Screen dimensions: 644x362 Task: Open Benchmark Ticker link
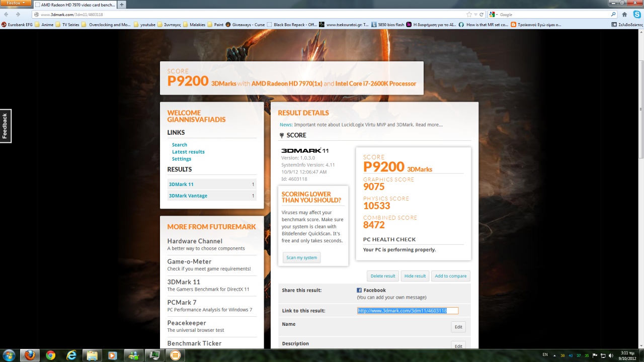pos(194,343)
